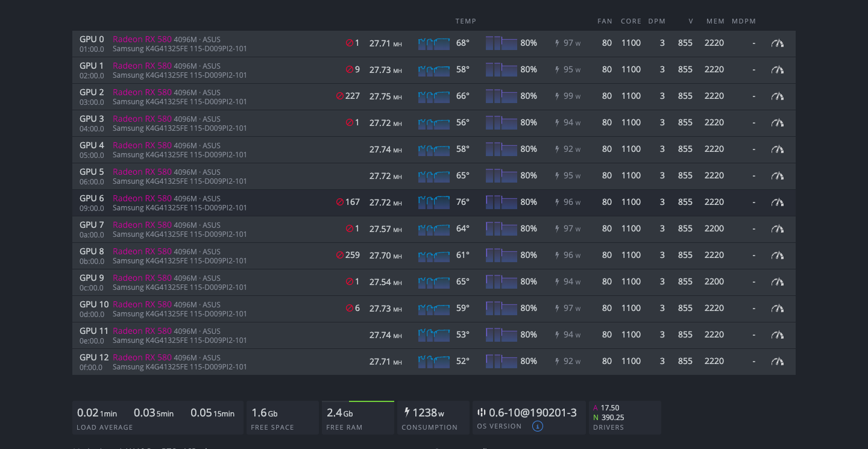This screenshot has height=449, width=868.
Task: Click the 0.05 15min load average
Action: click(x=213, y=413)
